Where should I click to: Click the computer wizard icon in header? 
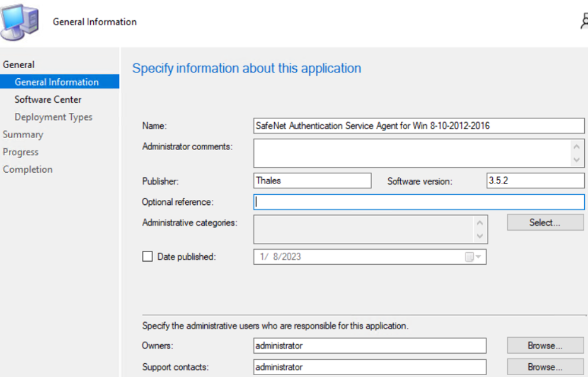19,21
